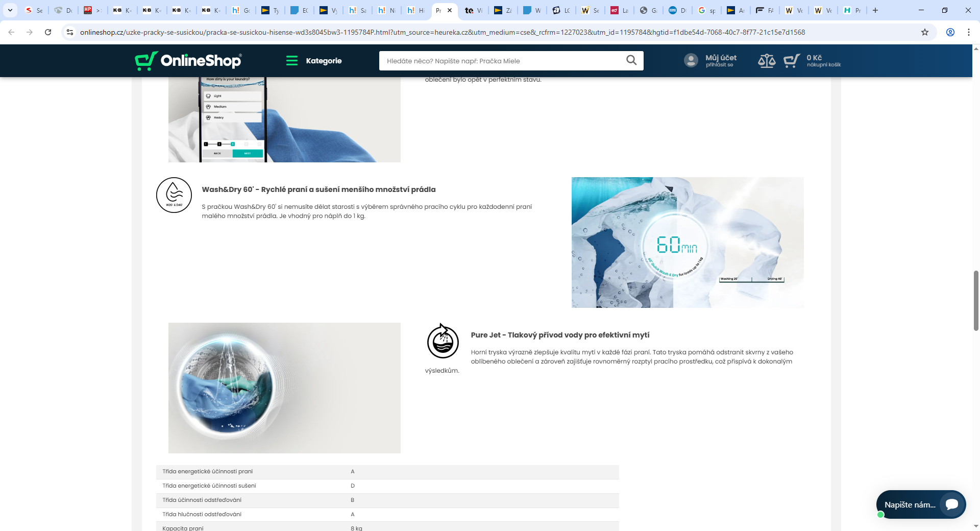Click the Pure Jet drum image

(x=284, y=388)
